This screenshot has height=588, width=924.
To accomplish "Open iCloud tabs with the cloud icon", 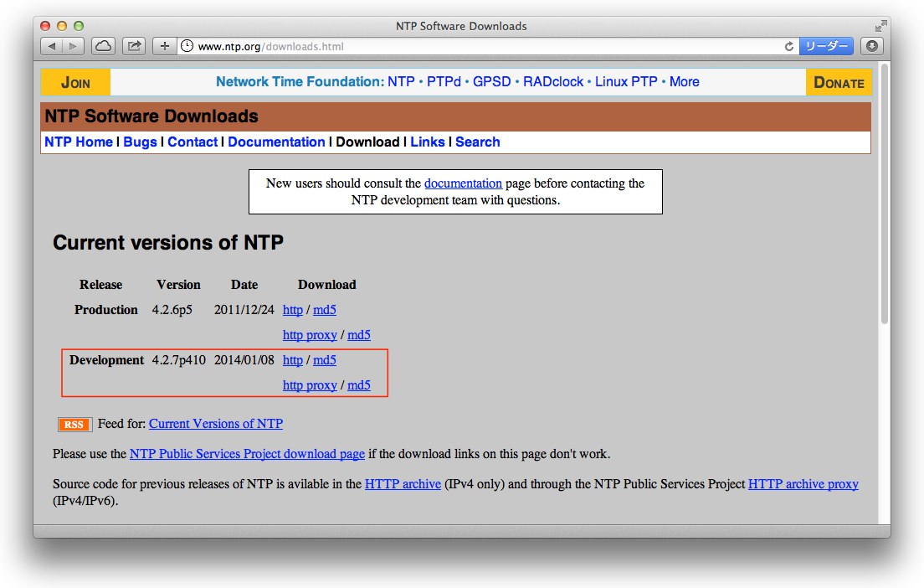I will click(102, 46).
